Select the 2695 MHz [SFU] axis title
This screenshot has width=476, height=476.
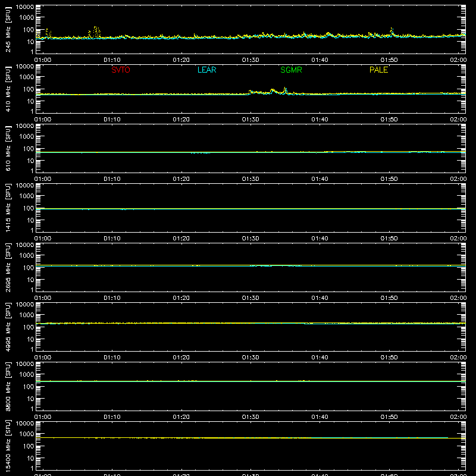pyautogui.click(x=8, y=267)
